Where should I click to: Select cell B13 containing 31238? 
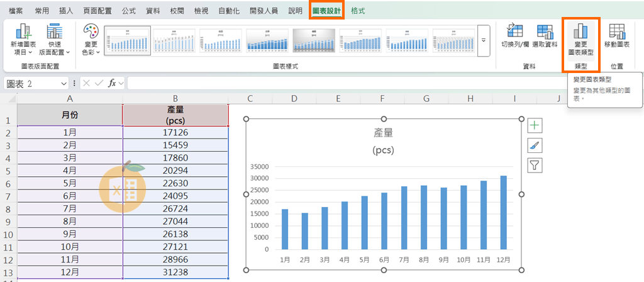pyautogui.click(x=175, y=272)
